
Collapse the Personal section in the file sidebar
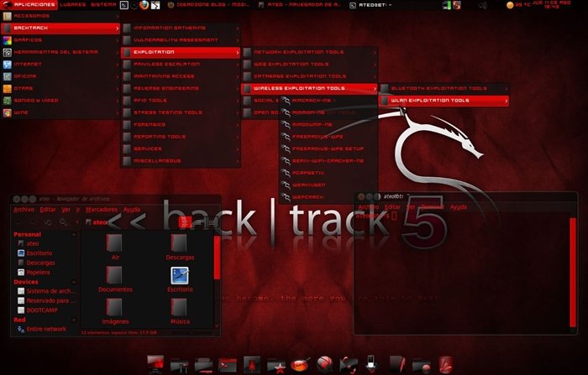click(x=74, y=235)
